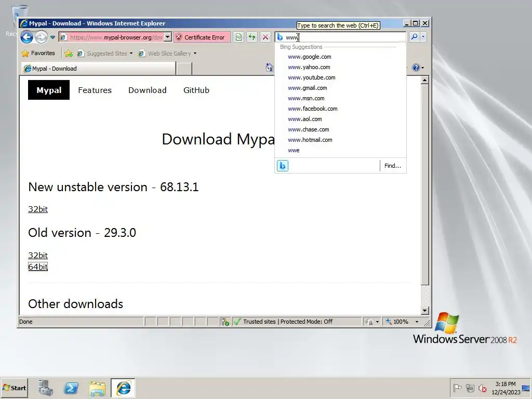Screen dimensions: 532x399
Task: Click the Find... button in search dropdown
Action: click(393, 166)
